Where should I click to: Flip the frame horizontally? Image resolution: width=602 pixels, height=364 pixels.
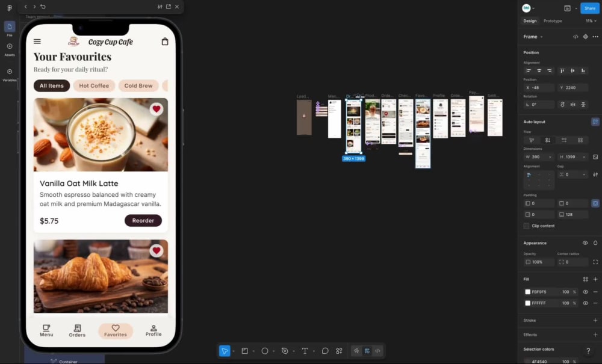point(573,104)
